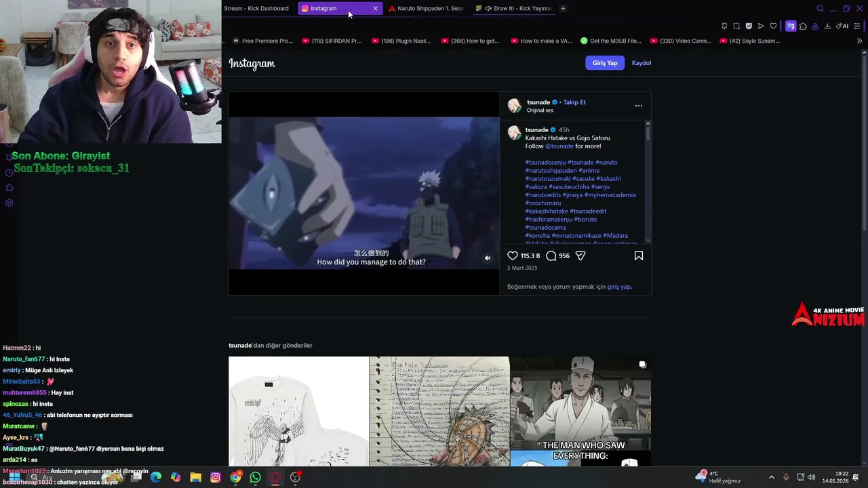
Task: Open How to make a VA... bookmark
Action: pyautogui.click(x=541, y=41)
